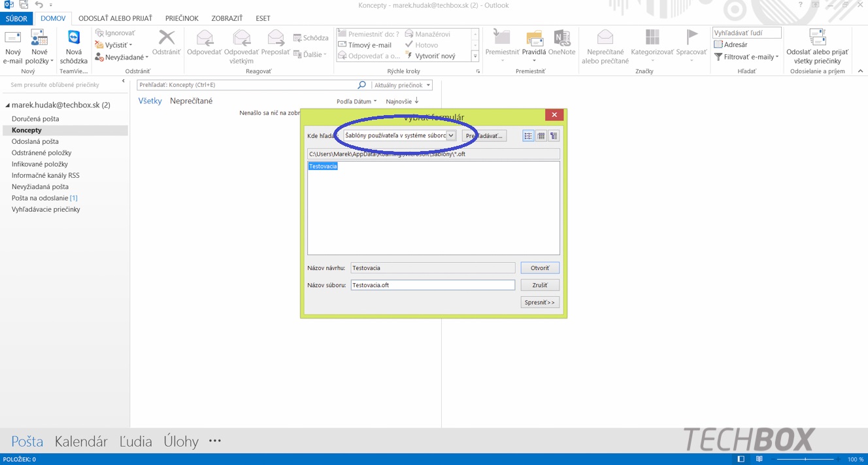
Task: Expand the Vyčistiť dropdown
Action: click(114, 45)
